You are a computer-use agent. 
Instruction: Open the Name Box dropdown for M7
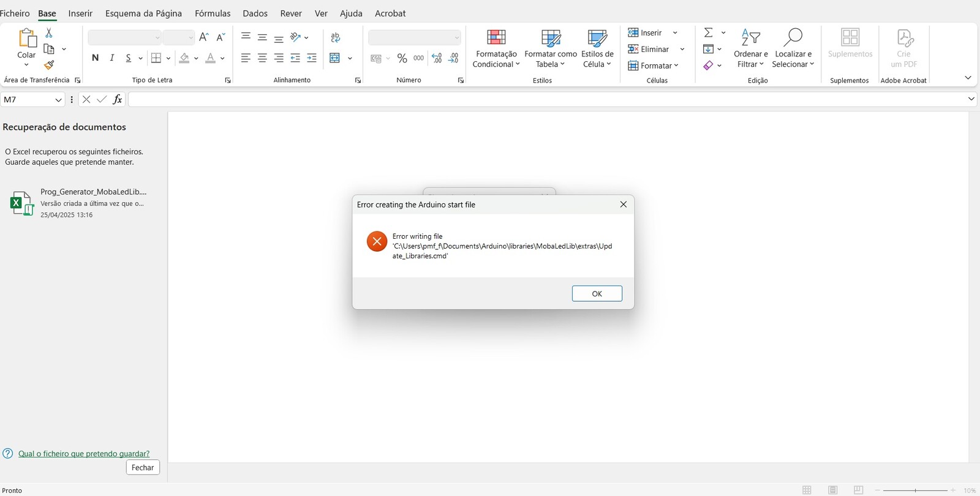(59, 100)
